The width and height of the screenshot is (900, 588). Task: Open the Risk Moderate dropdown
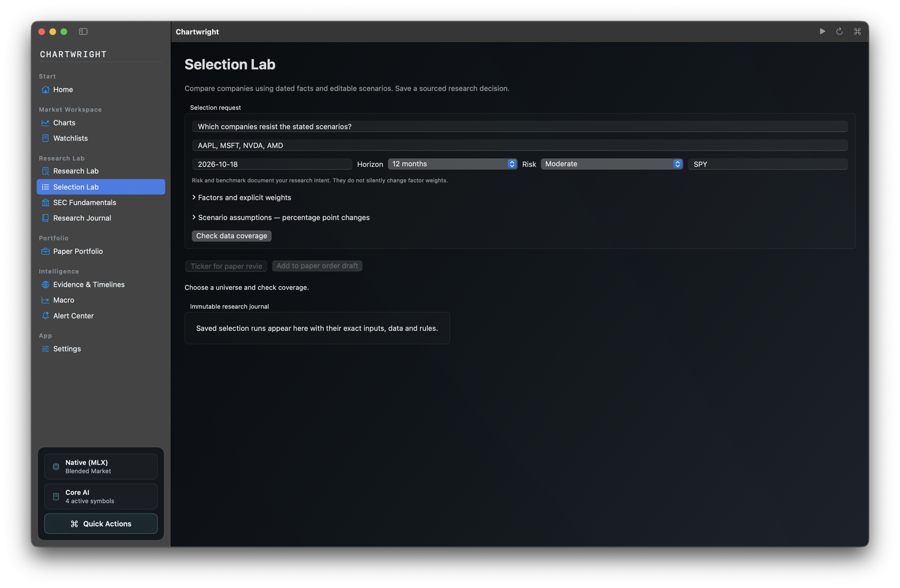click(x=611, y=164)
